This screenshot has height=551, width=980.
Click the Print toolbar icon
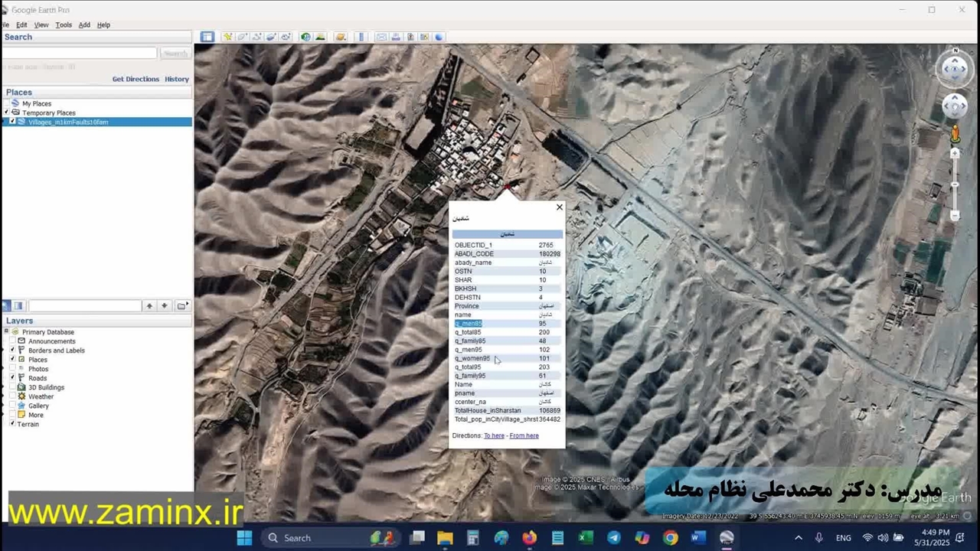click(x=396, y=37)
